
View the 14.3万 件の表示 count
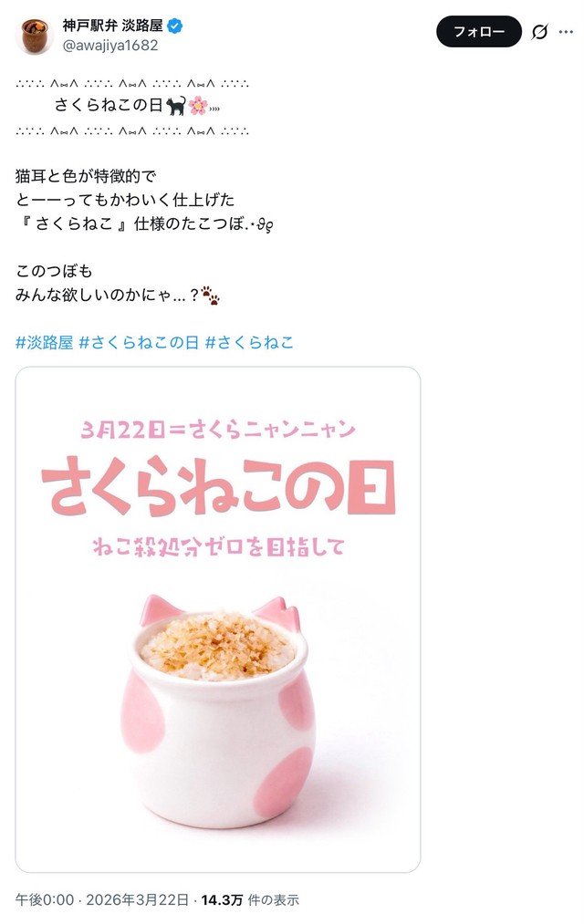coord(250,900)
